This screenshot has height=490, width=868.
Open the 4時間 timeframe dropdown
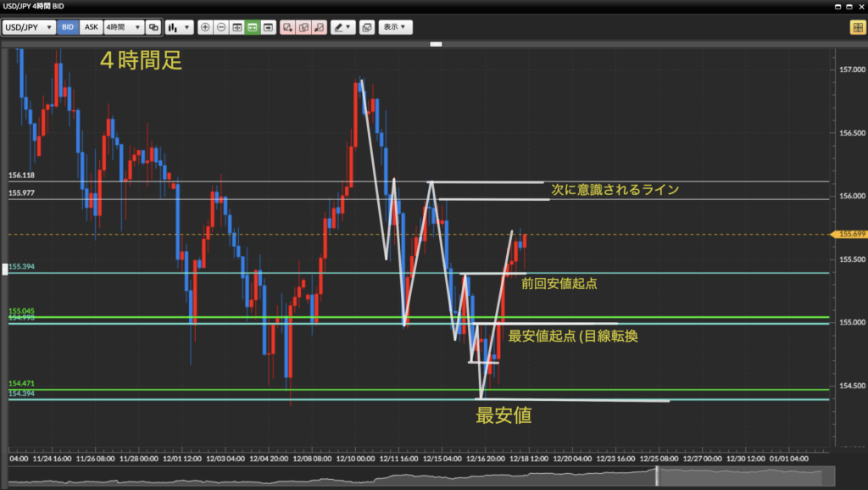point(123,27)
